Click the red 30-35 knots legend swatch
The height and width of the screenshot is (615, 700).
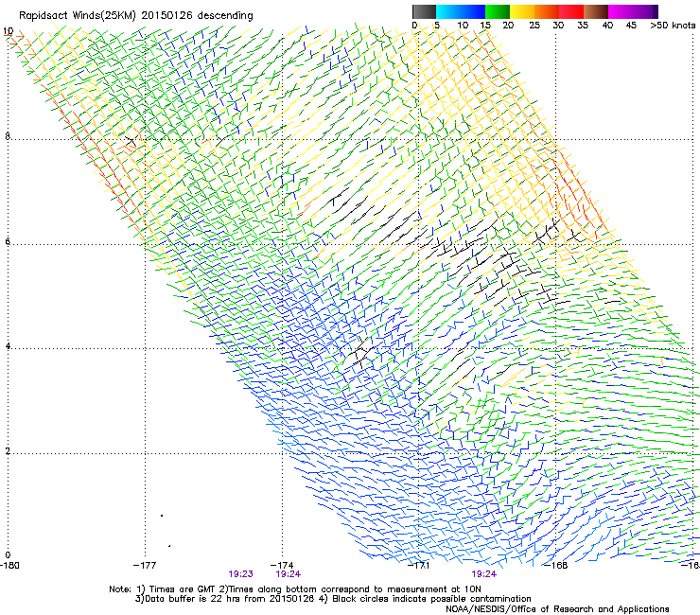[571, 11]
